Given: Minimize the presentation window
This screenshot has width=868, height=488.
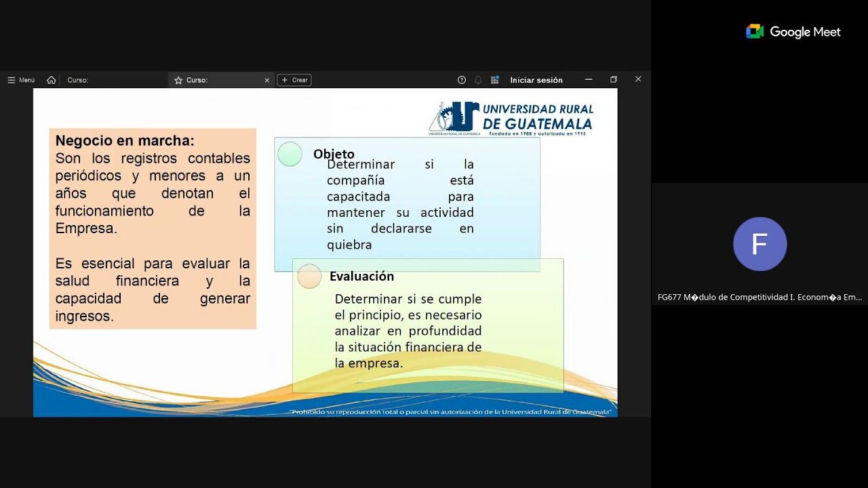Looking at the screenshot, I should (x=589, y=79).
